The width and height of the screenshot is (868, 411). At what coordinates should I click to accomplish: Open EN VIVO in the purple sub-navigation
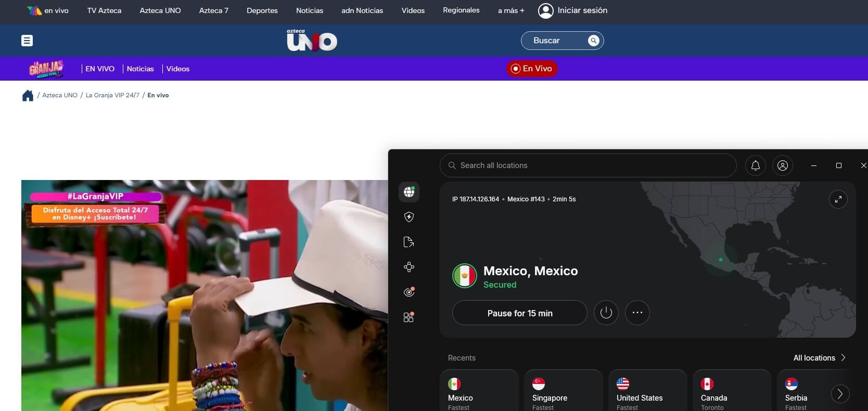[100, 69]
